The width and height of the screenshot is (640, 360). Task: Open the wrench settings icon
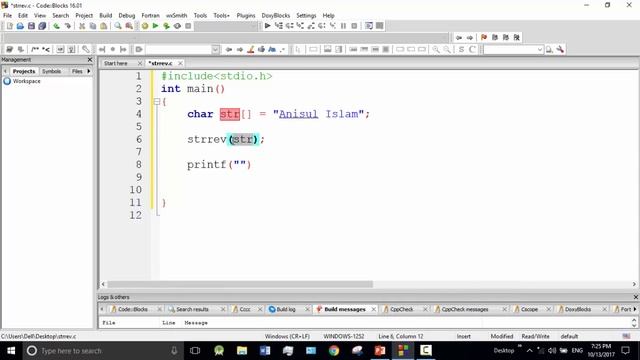click(x=560, y=49)
